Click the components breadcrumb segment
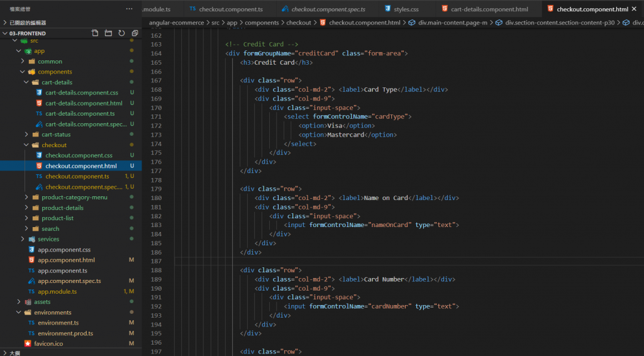 point(262,23)
